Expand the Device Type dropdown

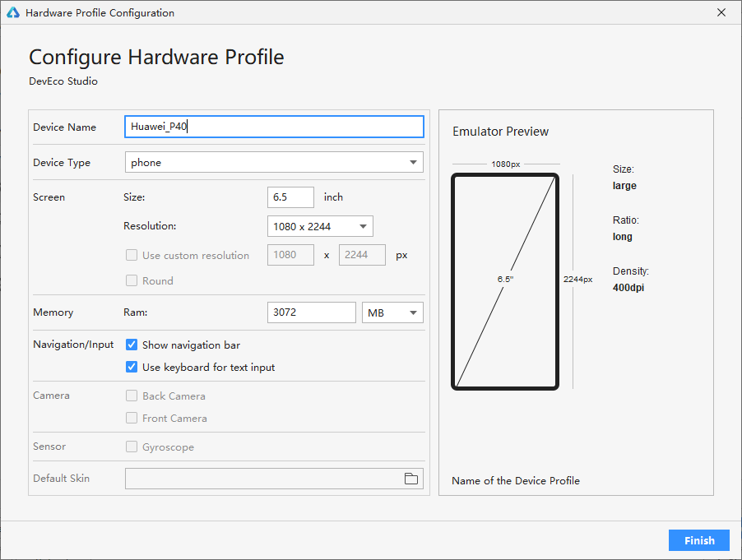click(274, 163)
